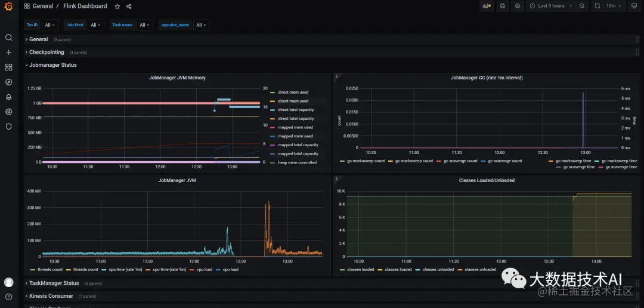
Task: Click the operator_name variable label
Action: point(175,24)
